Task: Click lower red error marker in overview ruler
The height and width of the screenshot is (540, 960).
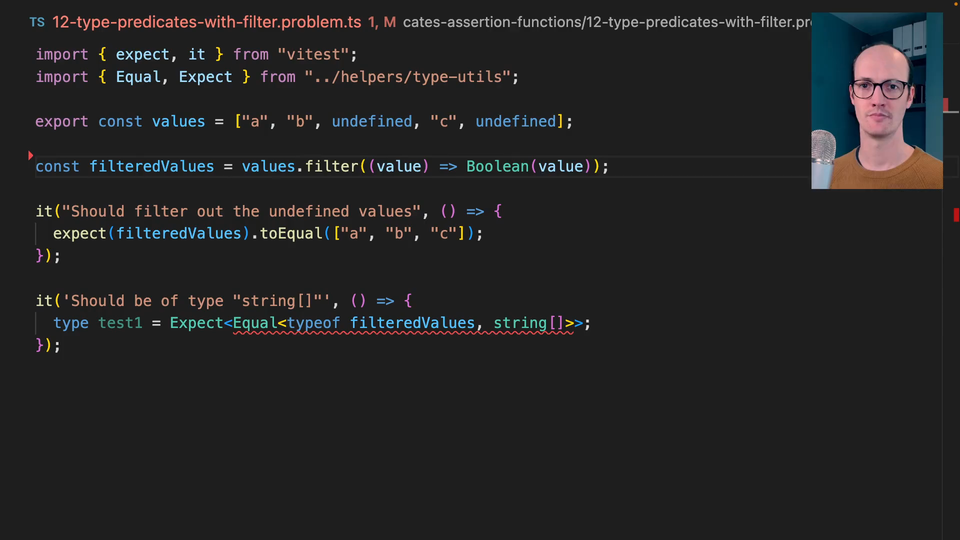Action: pyautogui.click(x=956, y=214)
